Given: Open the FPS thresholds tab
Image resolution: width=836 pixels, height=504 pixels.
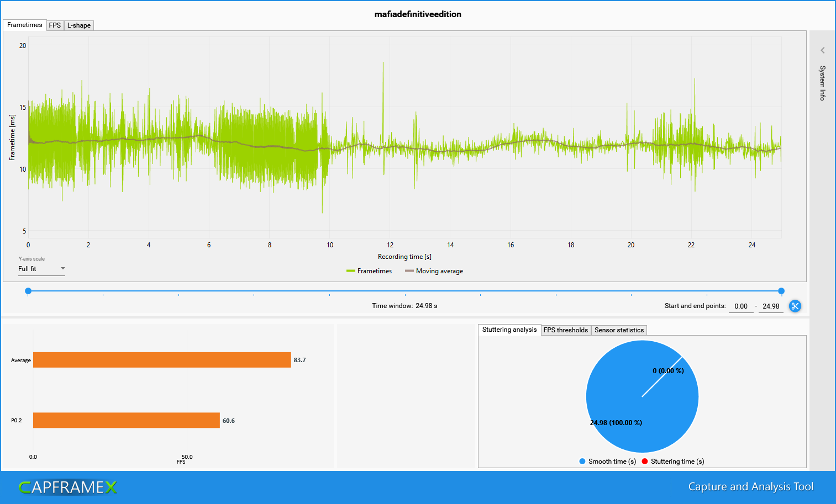Looking at the screenshot, I should (566, 330).
